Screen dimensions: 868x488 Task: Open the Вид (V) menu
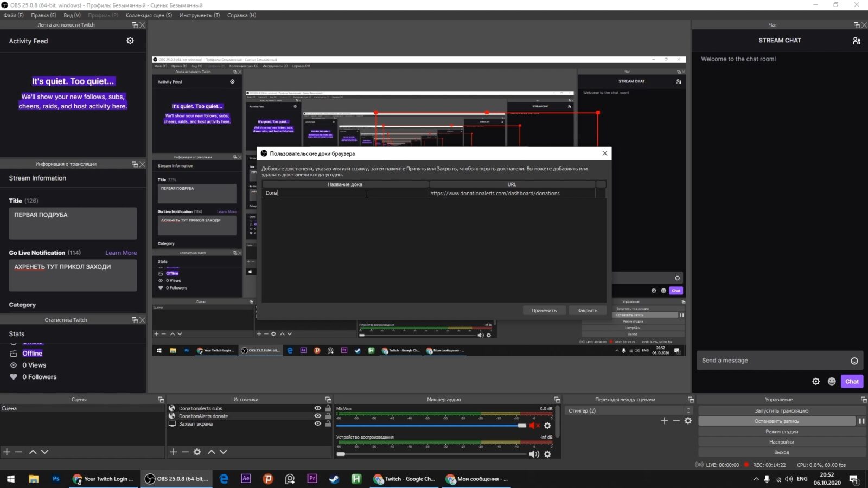pyautogui.click(x=72, y=15)
